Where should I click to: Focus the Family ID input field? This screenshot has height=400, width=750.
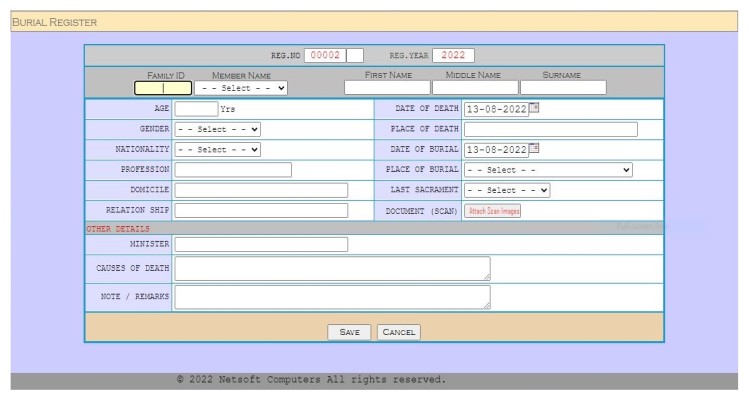[x=162, y=88]
